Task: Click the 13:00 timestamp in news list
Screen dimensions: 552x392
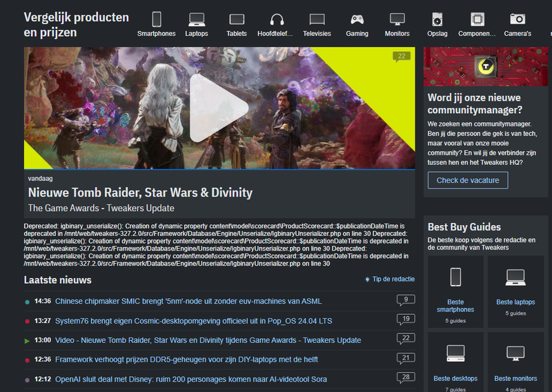Action: 43,340
